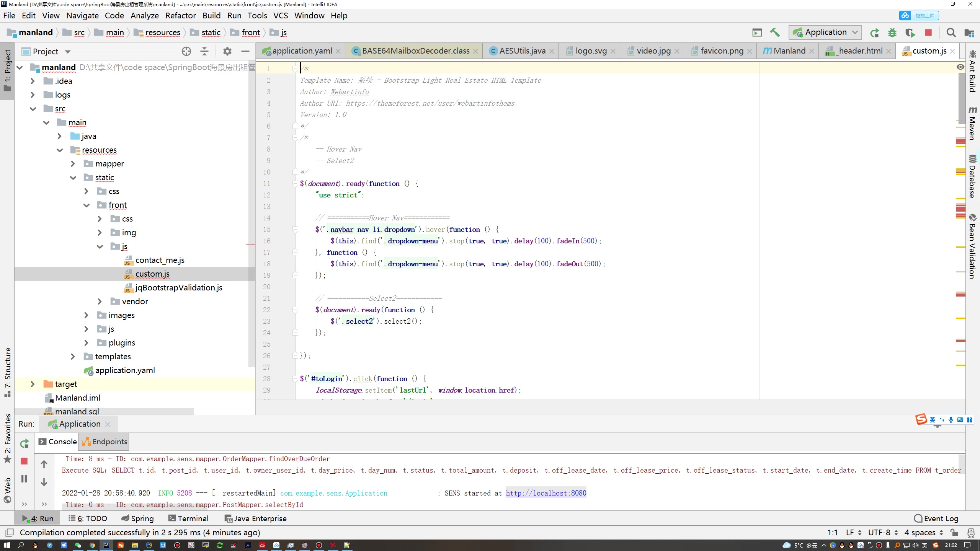Click the Build Project hammer icon
The width and height of the screenshot is (980, 551).
click(x=775, y=33)
